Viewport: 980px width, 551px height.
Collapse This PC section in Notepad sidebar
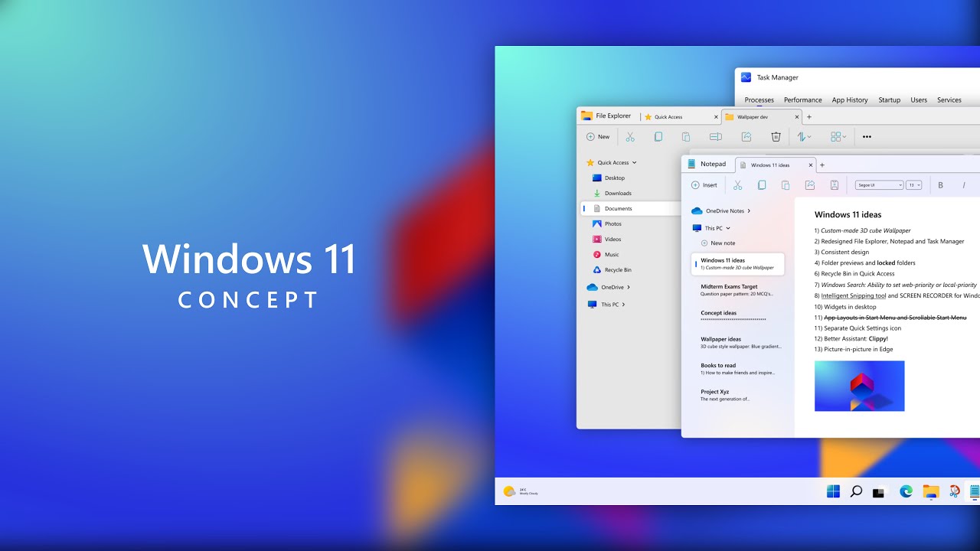[x=728, y=228]
